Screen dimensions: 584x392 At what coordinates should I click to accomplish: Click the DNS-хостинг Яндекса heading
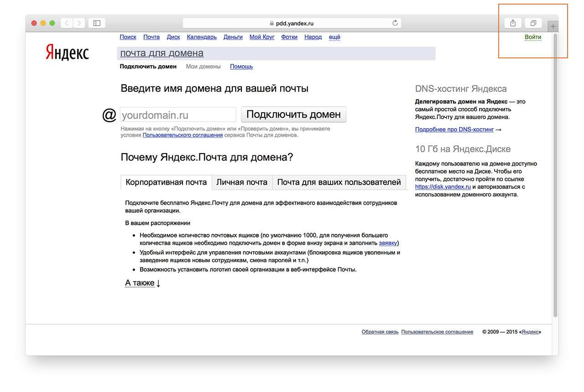(x=461, y=89)
